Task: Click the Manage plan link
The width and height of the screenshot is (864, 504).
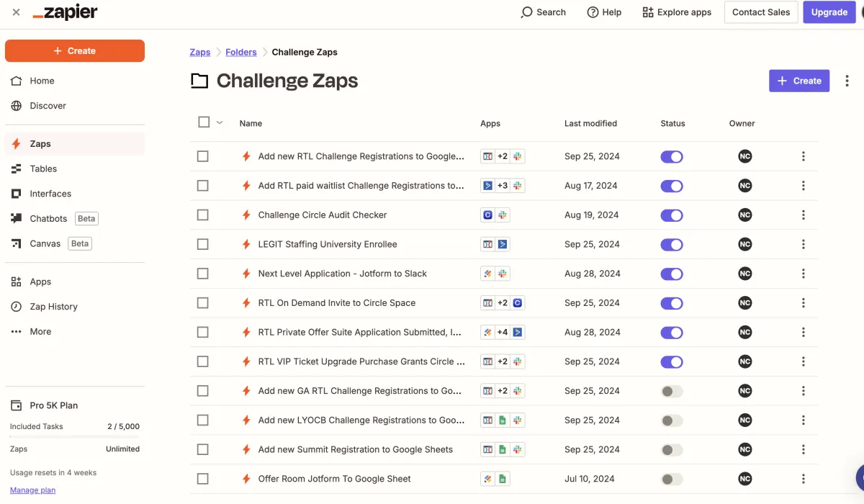Action: pyautogui.click(x=32, y=490)
